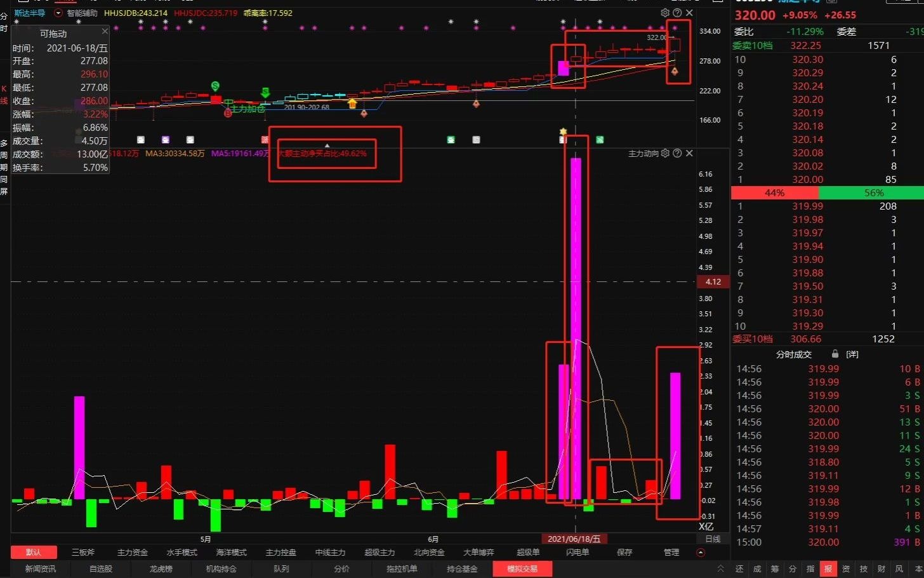Click the 15:00 trade row with 391 B

click(829, 542)
